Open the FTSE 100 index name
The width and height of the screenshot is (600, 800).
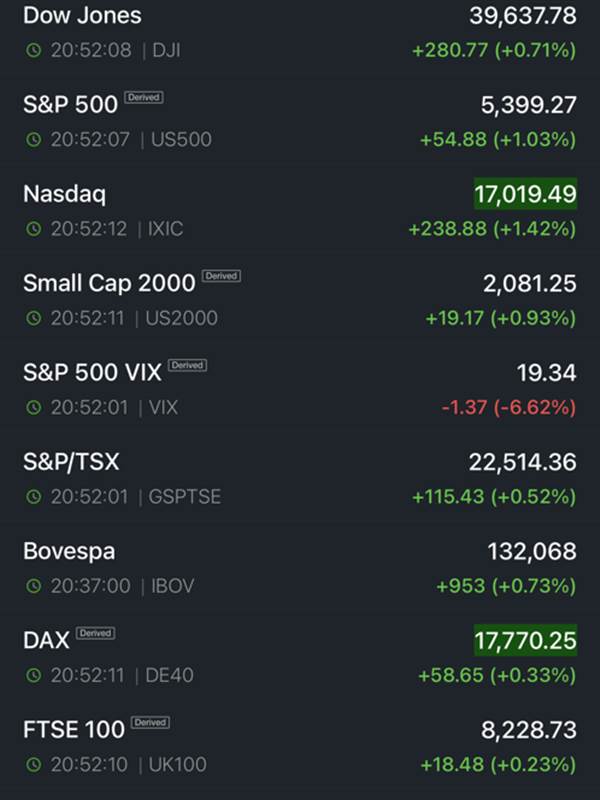(x=74, y=730)
